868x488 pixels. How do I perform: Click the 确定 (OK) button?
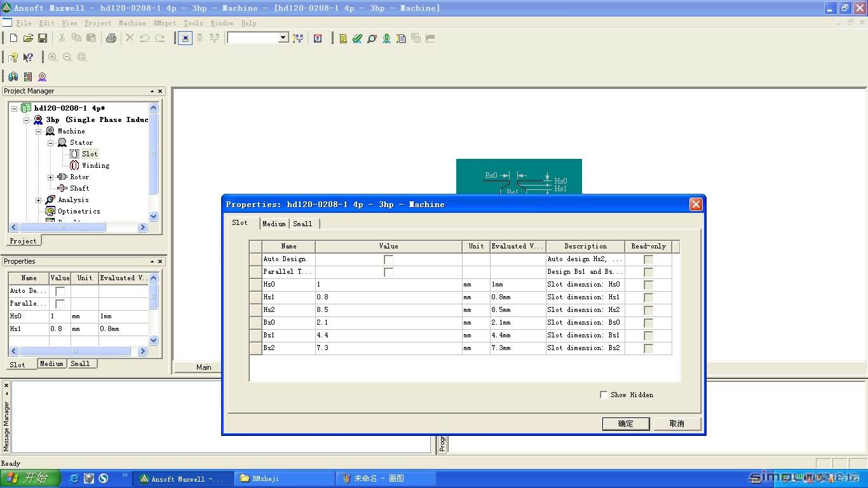pyautogui.click(x=626, y=423)
